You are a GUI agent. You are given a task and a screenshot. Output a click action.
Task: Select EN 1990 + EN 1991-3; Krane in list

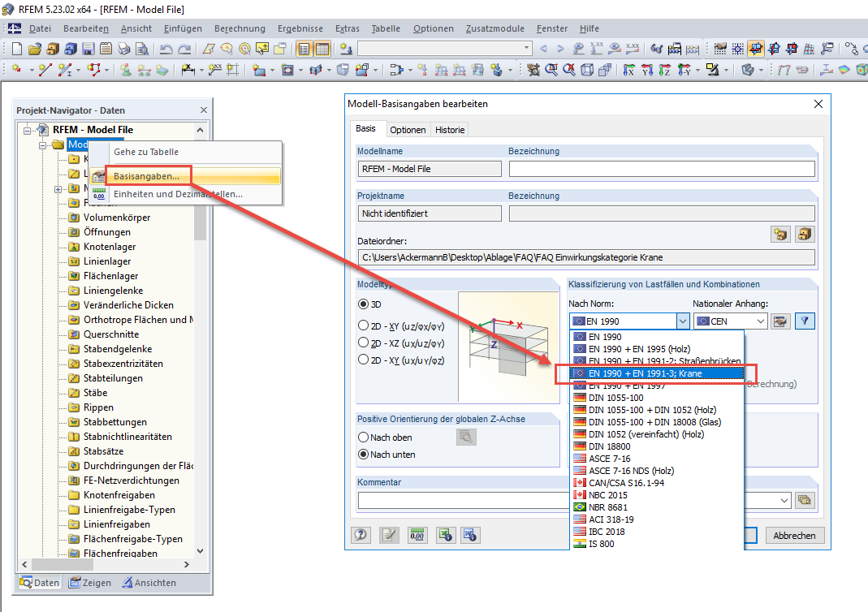click(x=657, y=373)
